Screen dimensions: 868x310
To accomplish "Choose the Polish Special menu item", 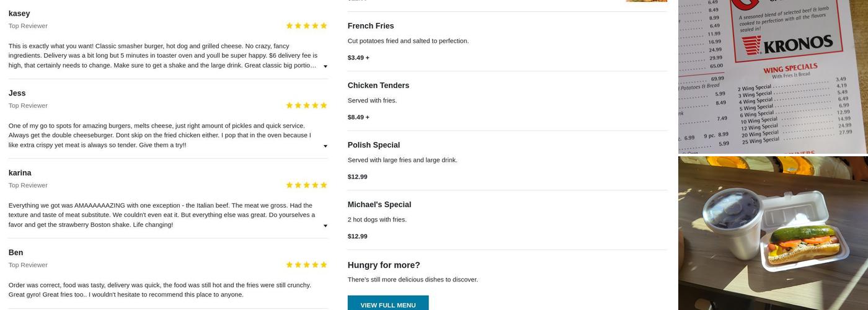I will tap(374, 145).
